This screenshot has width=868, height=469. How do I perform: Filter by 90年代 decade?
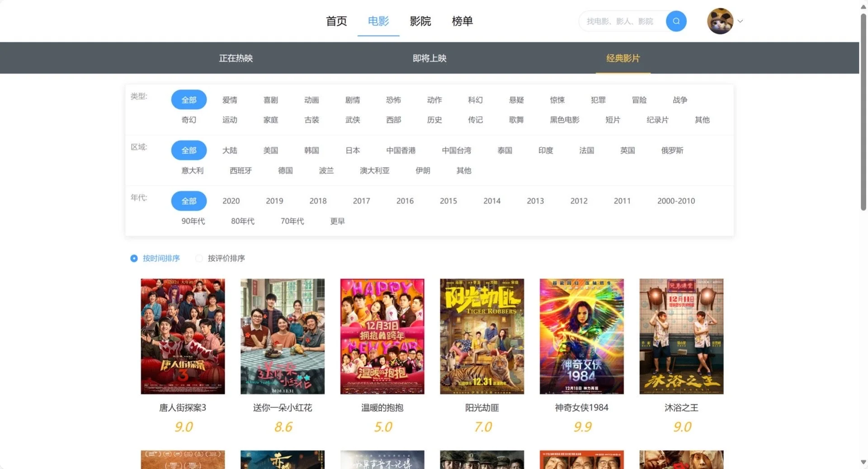[193, 221]
